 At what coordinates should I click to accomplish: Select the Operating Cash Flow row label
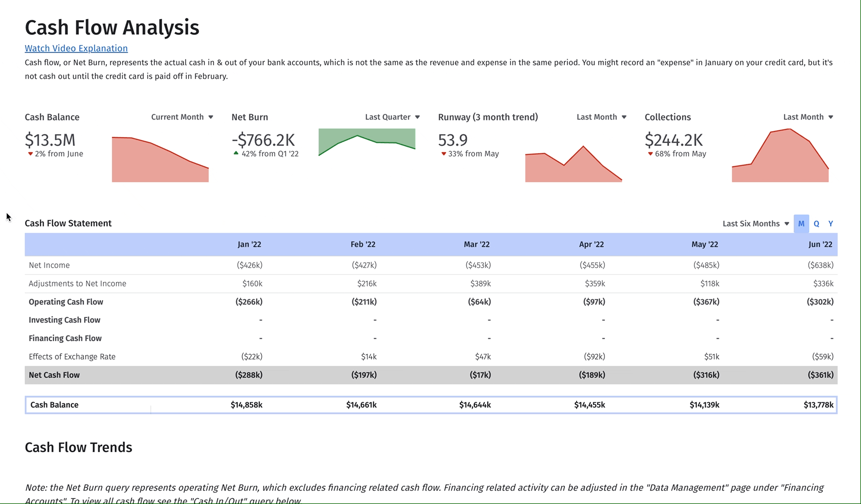pyautogui.click(x=66, y=302)
